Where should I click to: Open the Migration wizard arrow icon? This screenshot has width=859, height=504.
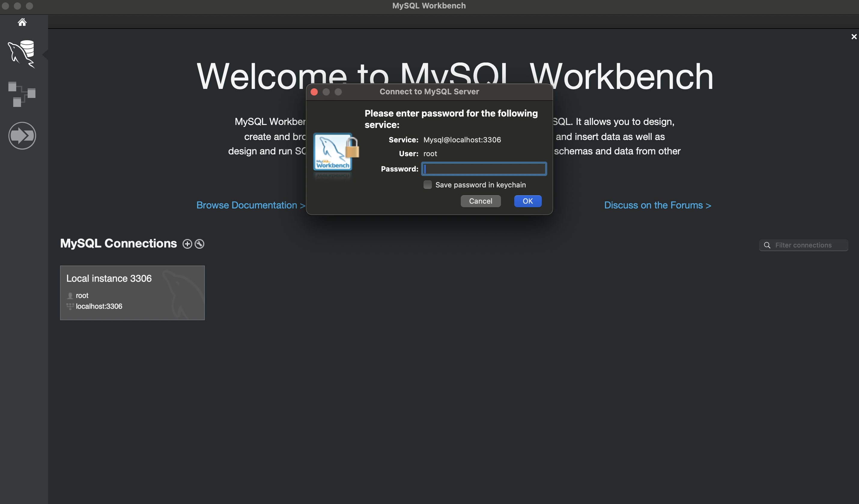22,136
